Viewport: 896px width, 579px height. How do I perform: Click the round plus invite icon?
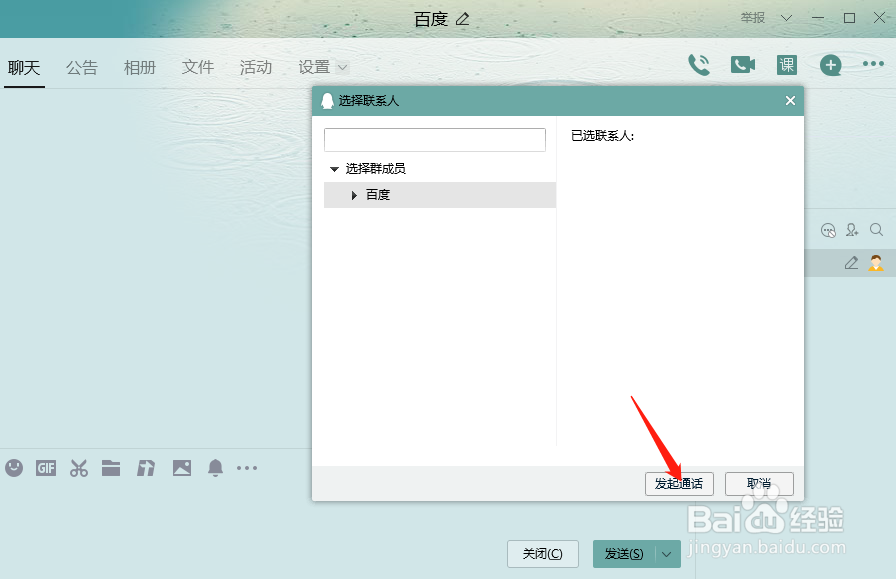(830, 65)
